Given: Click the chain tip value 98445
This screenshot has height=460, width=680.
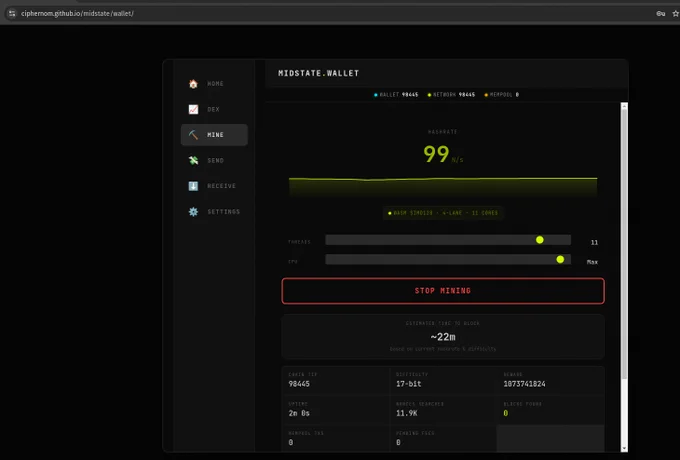Looking at the screenshot, I should [299, 384].
